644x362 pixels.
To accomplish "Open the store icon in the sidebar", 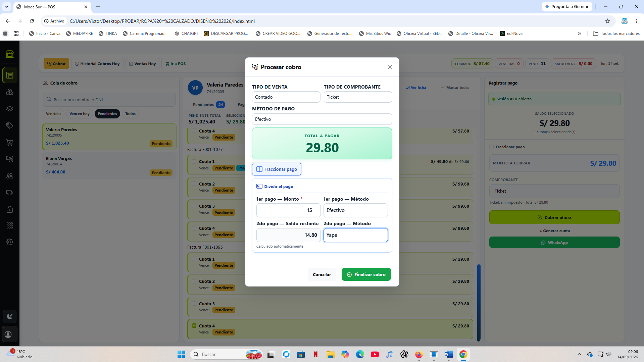I will pyautogui.click(x=10, y=54).
